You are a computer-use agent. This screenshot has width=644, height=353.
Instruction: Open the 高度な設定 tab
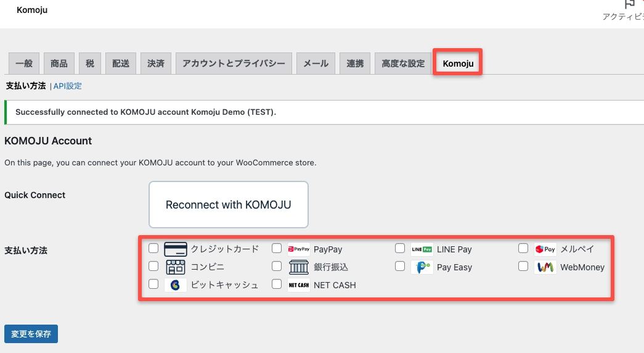click(x=403, y=64)
